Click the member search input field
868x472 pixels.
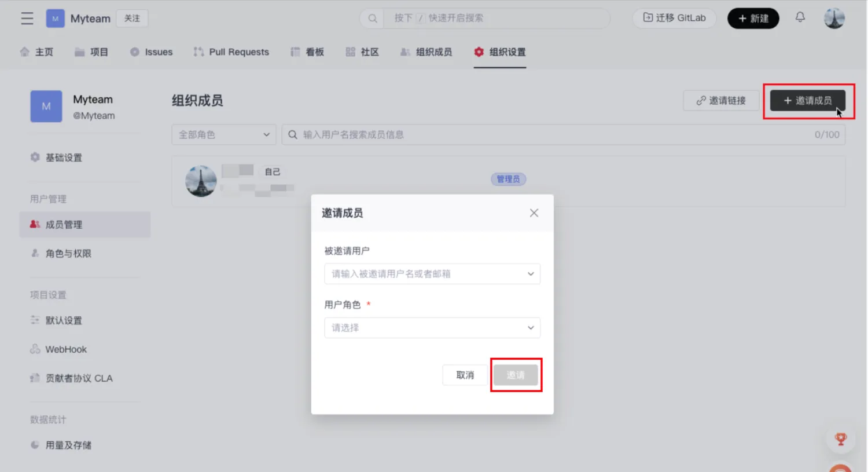pyautogui.click(x=550, y=135)
